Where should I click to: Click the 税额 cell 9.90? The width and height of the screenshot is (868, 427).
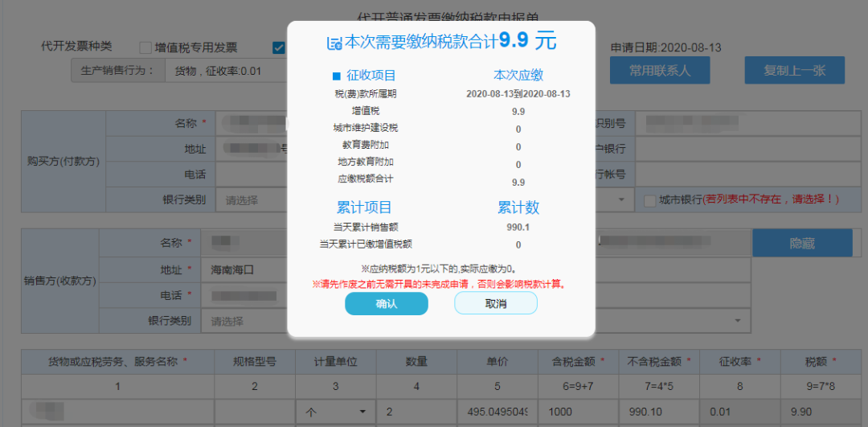[821, 412]
